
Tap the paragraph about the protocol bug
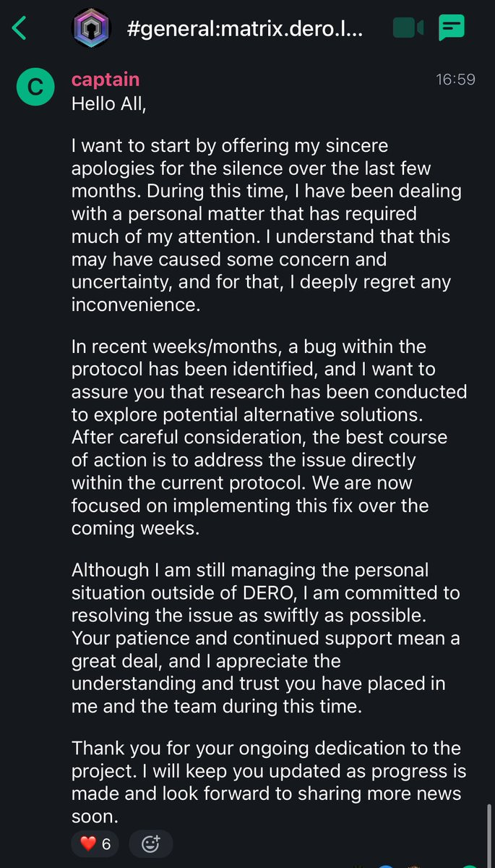pos(267,437)
